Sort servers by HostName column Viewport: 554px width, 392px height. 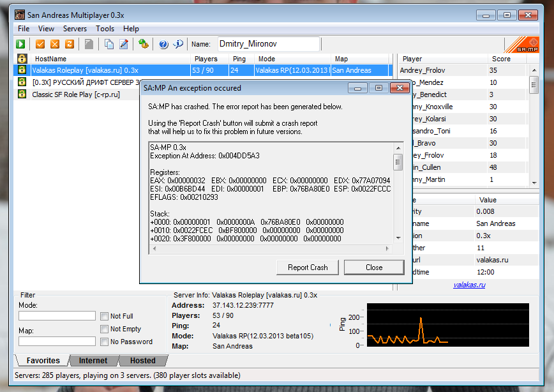point(110,59)
